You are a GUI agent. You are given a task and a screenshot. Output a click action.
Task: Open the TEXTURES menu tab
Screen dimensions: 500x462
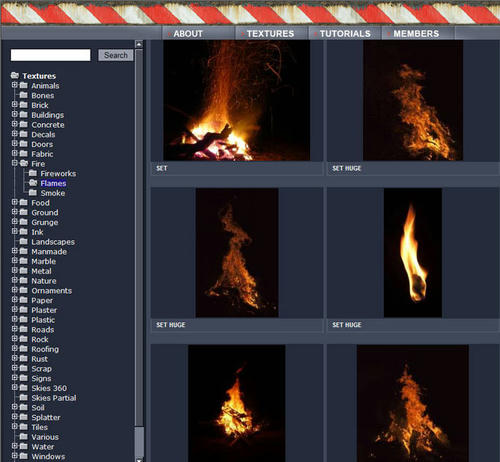[270, 34]
